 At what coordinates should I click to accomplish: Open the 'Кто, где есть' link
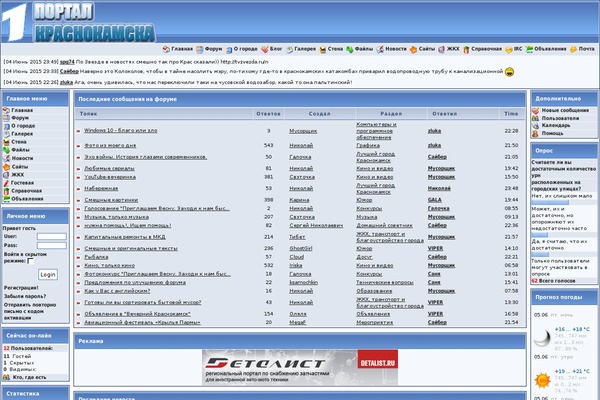click(29, 377)
